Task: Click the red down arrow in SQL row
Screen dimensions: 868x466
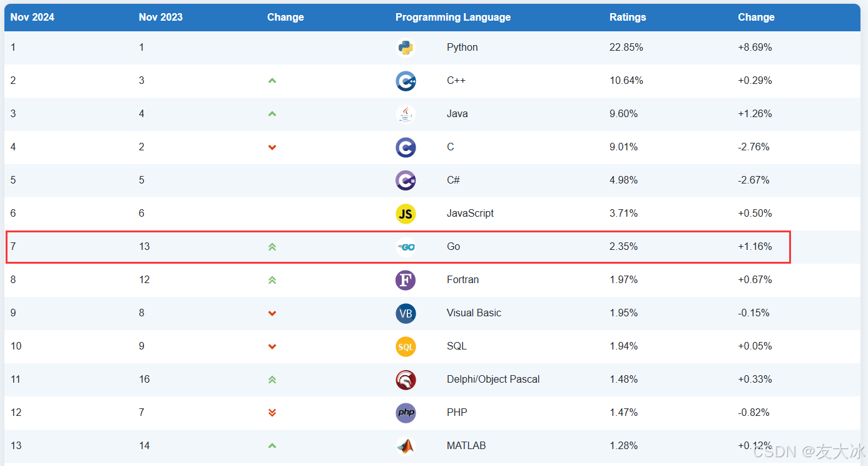Action: (x=272, y=346)
